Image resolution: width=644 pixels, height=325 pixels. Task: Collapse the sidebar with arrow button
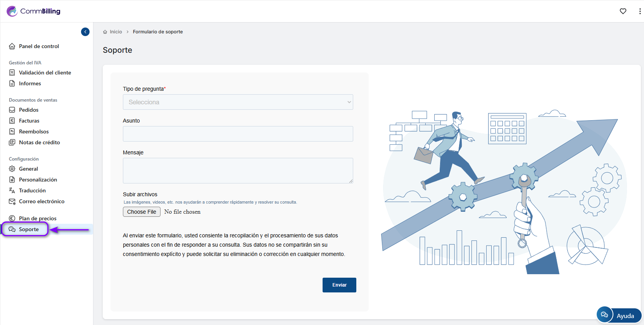coord(85,32)
